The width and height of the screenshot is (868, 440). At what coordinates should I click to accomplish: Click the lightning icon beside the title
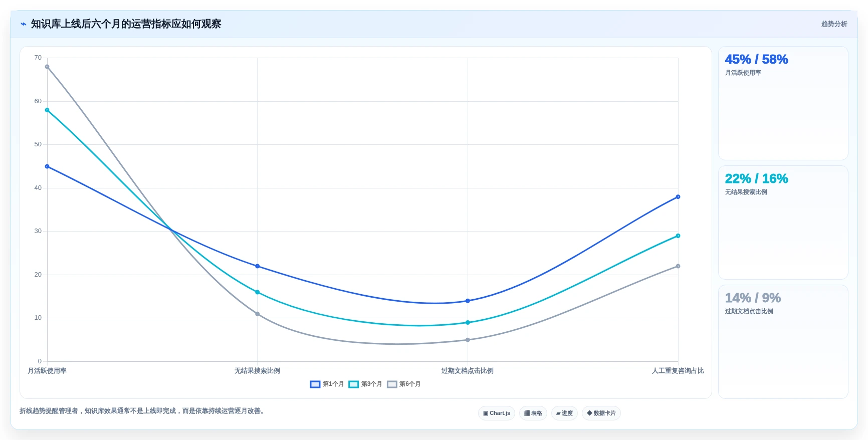24,24
